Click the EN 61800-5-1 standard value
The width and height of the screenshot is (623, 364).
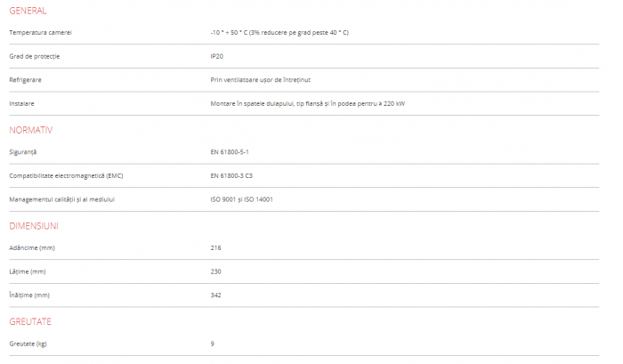click(x=230, y=152)
